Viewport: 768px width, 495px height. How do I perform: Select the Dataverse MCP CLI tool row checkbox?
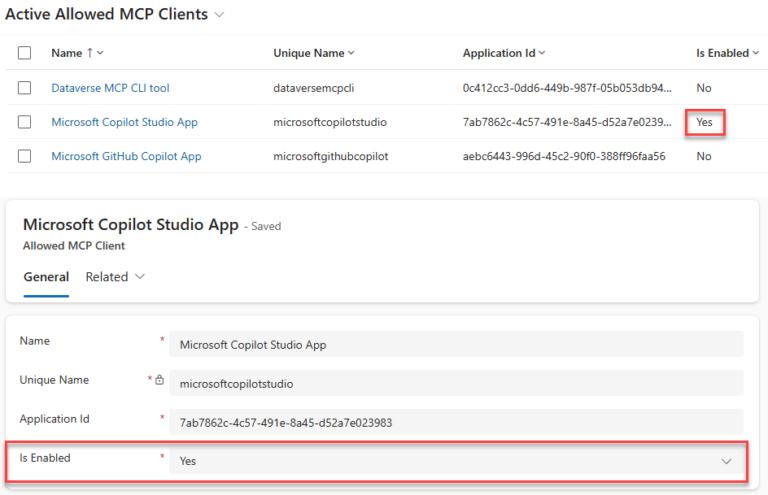click(x=24, y=88)
